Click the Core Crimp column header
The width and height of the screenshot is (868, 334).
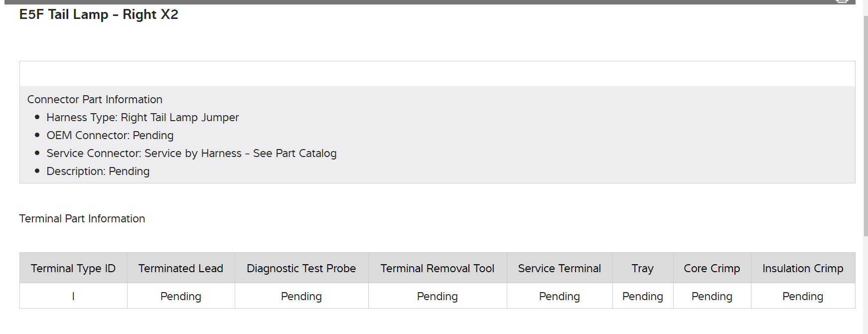click(712, 268)
